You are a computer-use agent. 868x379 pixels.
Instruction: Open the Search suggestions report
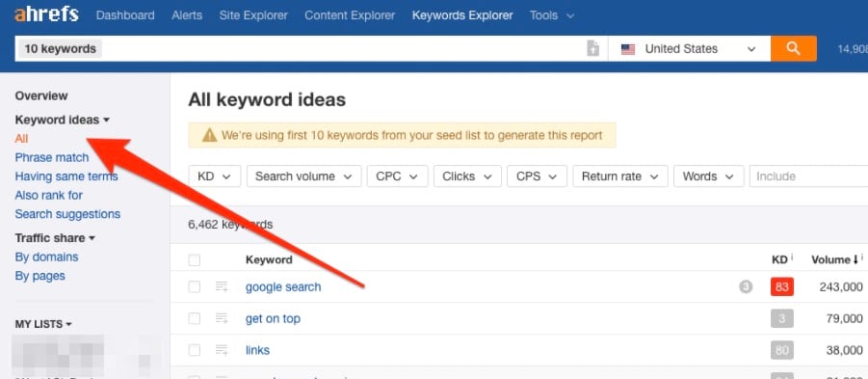pos(67,214)
